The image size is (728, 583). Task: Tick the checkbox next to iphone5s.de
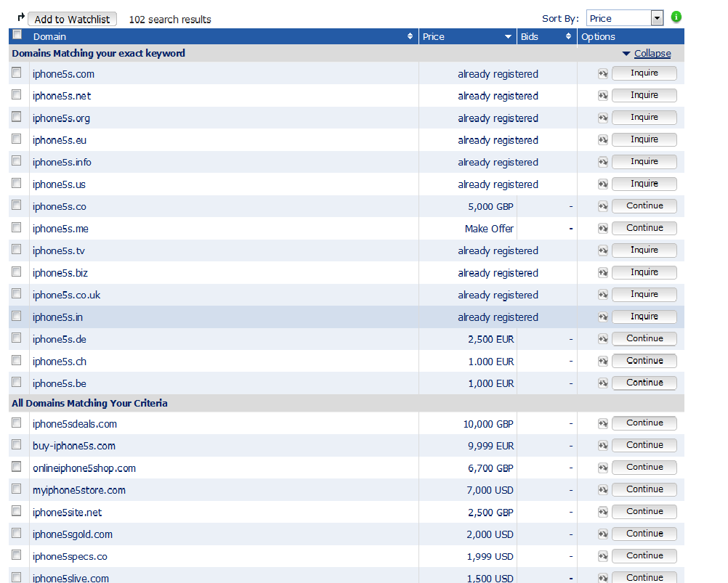click(x=17, y=338)
